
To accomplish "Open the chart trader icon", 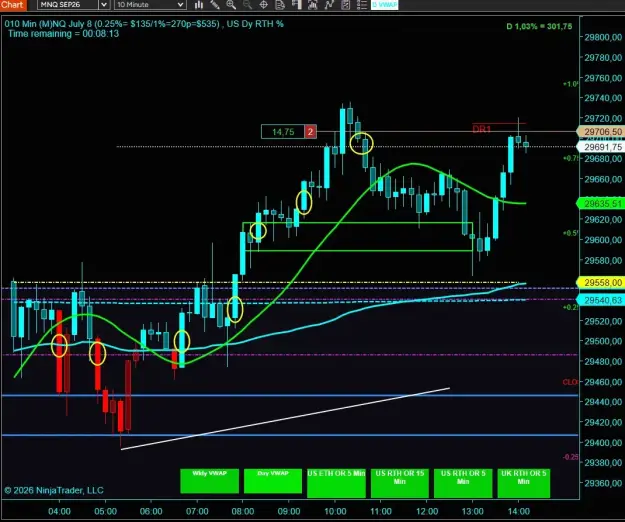I will 296,5.
